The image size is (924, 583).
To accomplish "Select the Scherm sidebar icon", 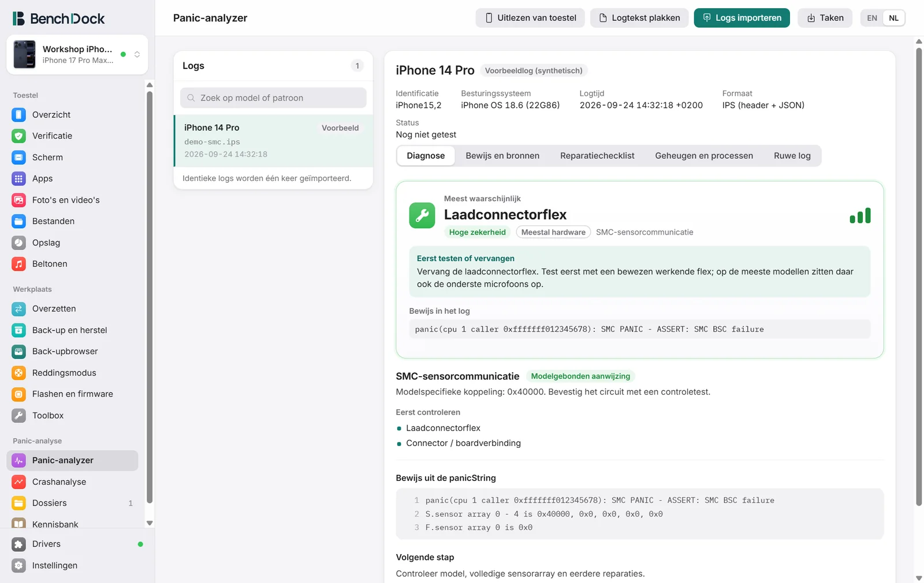I will tap(18, 157).
